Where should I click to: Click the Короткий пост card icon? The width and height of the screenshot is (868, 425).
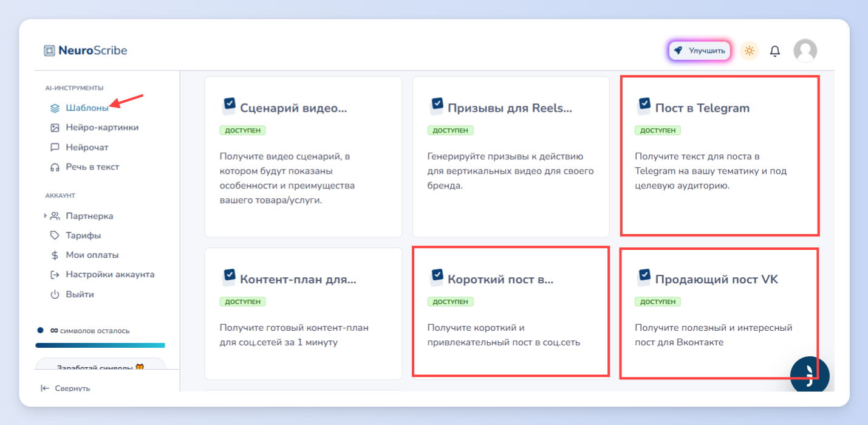pos(437,277)
